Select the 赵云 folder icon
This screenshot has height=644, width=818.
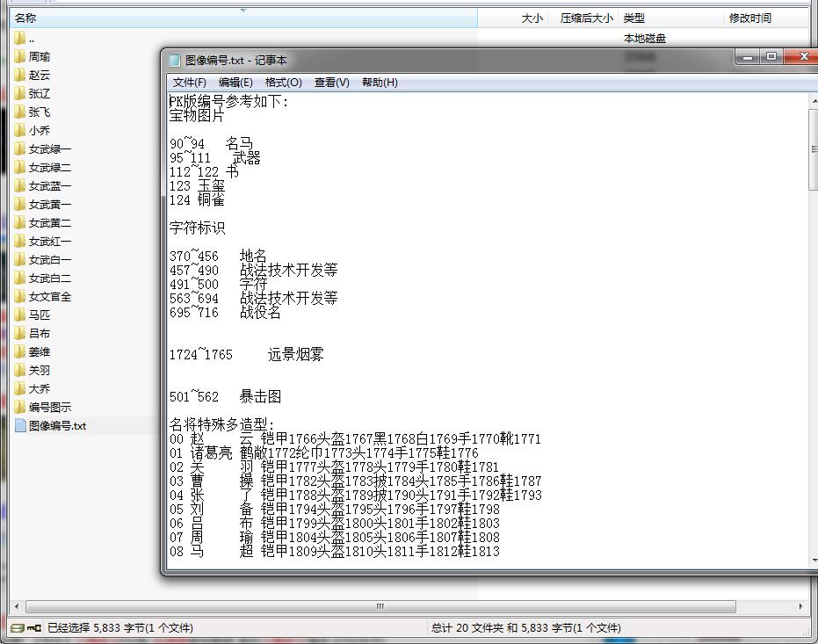coord(19,75)
